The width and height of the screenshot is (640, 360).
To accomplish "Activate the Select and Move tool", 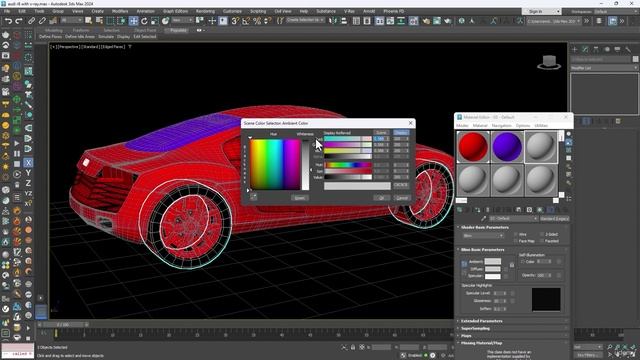I will click(x=133, y=21).
